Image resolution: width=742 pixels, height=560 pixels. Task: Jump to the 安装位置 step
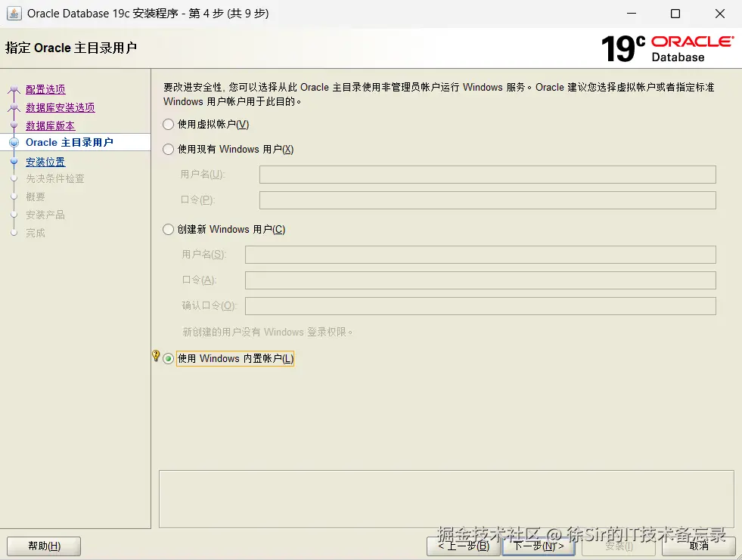coord(45,161)
